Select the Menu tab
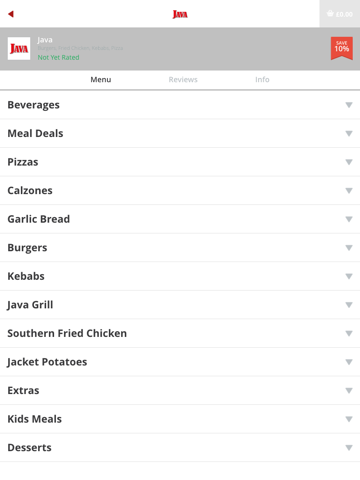The width and height of the screenshot is (360, 480). (101, 80)
